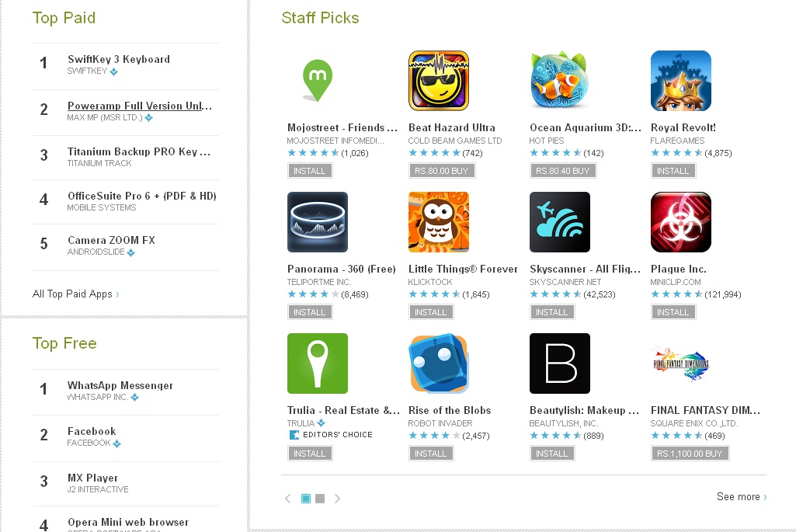Open the Royal Revolt! king icon
796x532 pixels.
tap(681, 80)
